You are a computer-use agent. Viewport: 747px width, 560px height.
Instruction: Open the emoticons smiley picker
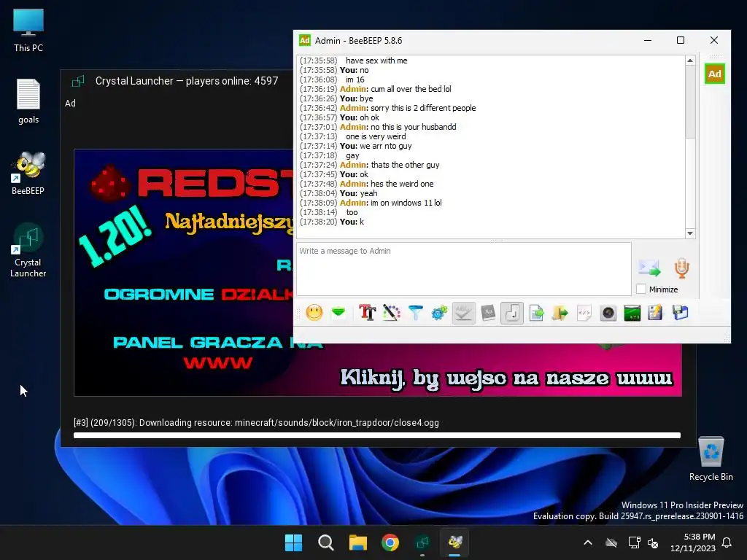pos(314,313)
